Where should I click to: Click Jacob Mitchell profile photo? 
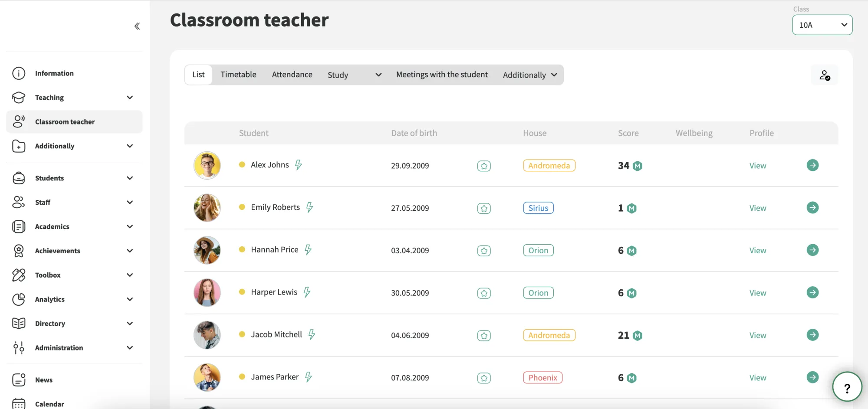(x=207, y=335)
